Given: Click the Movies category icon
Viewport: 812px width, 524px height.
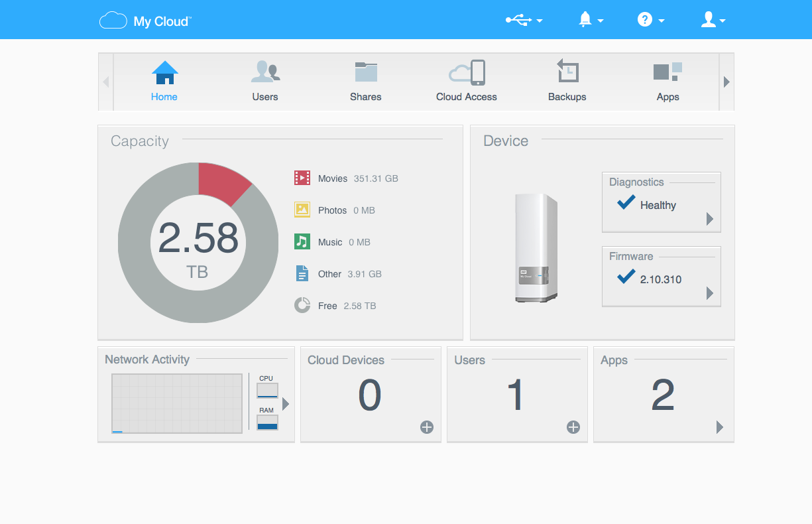Looking at the screenshot, I should pyautogui.click(x=302, y=178).
